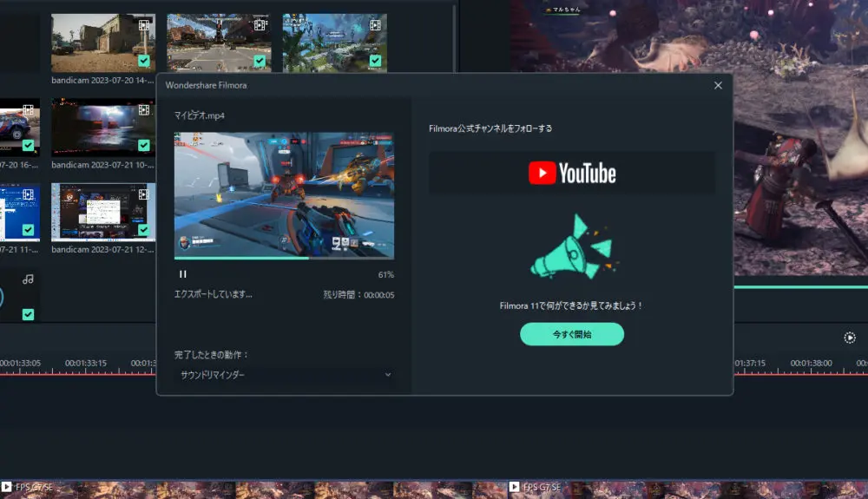Image resolution: width=868 pixels, height=499 pixels.
Task: Click the 残り時間：00:00:05 remaining time text
Action: click(x=358, y=295)
